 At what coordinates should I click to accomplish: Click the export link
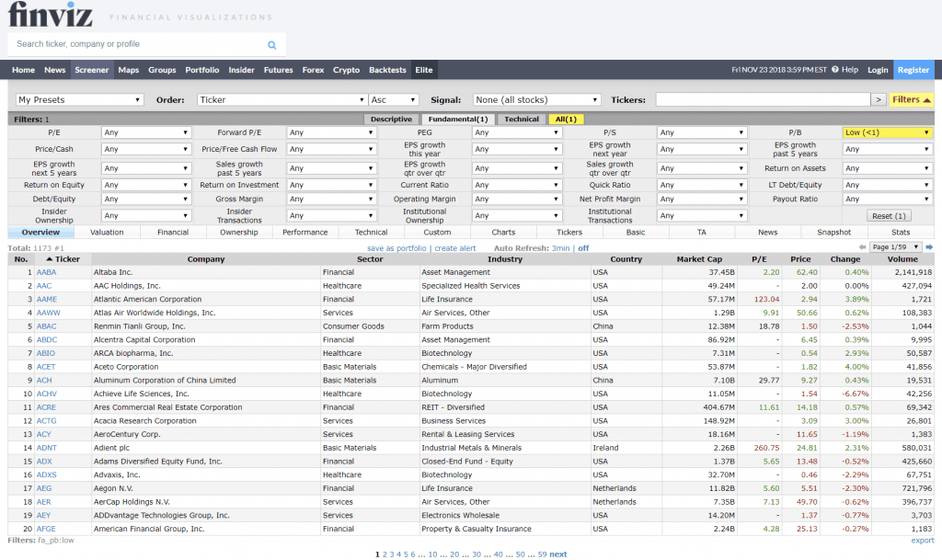coord(922,541)
